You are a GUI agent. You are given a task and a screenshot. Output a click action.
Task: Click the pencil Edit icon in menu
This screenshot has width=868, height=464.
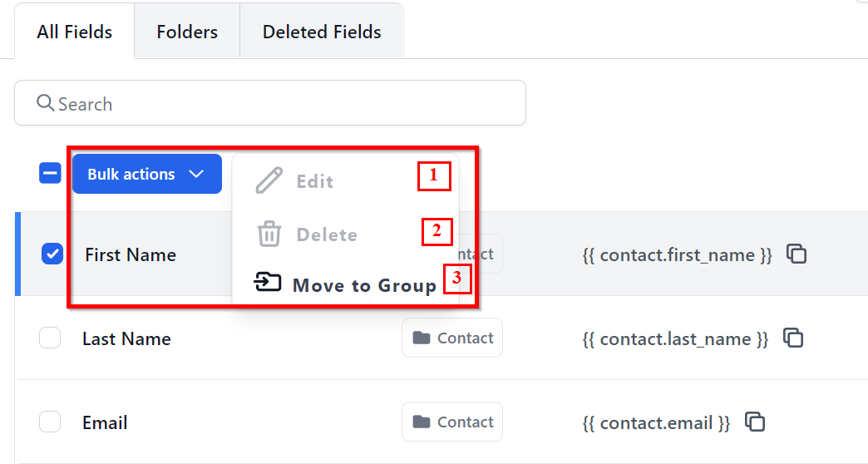point(269,181)
